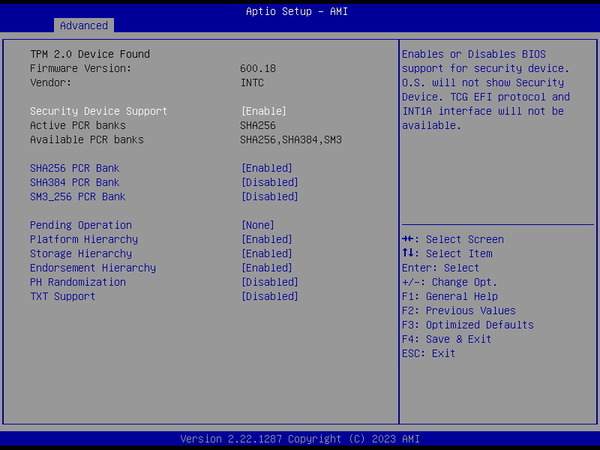The image size is (600, 450).
Task: Click the firmware version value 600.18
Action: (258, 68)
